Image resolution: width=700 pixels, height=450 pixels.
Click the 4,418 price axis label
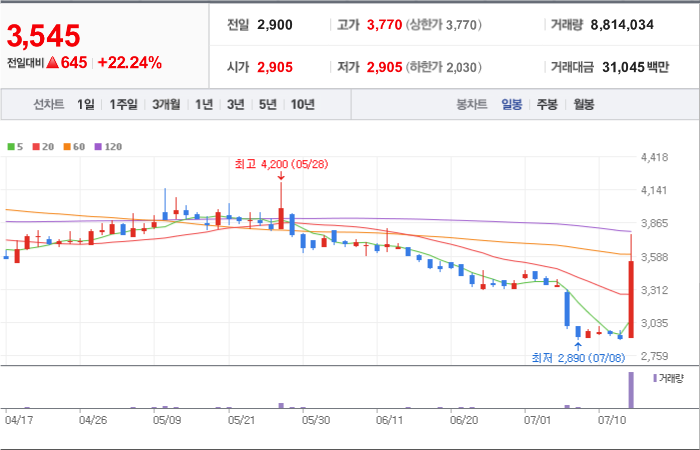(654, 157)
